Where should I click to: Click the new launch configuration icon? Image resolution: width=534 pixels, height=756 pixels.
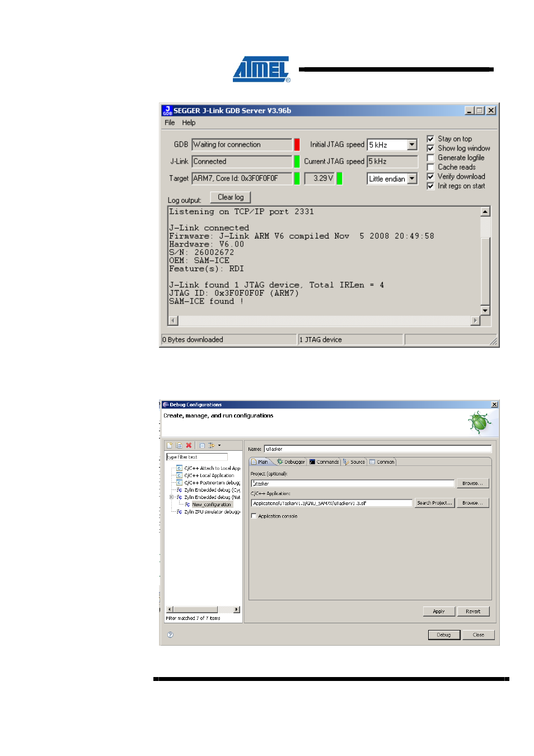170,446
